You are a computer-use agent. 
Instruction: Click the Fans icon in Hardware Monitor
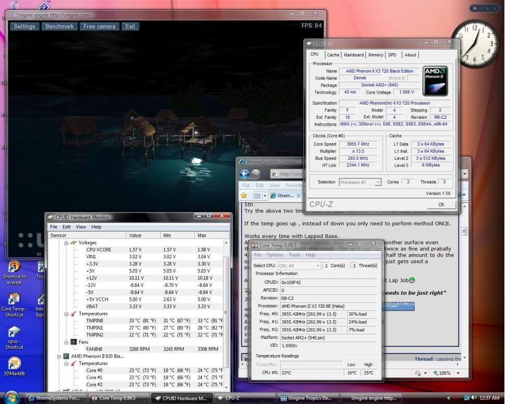pyautogui.click(x=74, y=342)
